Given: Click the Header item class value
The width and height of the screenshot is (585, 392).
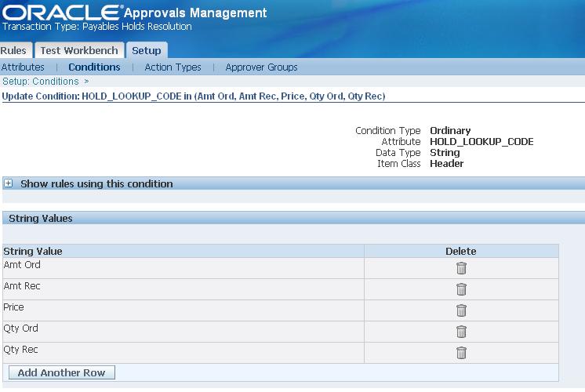Looking at the screenshot, I should [446, 163].
